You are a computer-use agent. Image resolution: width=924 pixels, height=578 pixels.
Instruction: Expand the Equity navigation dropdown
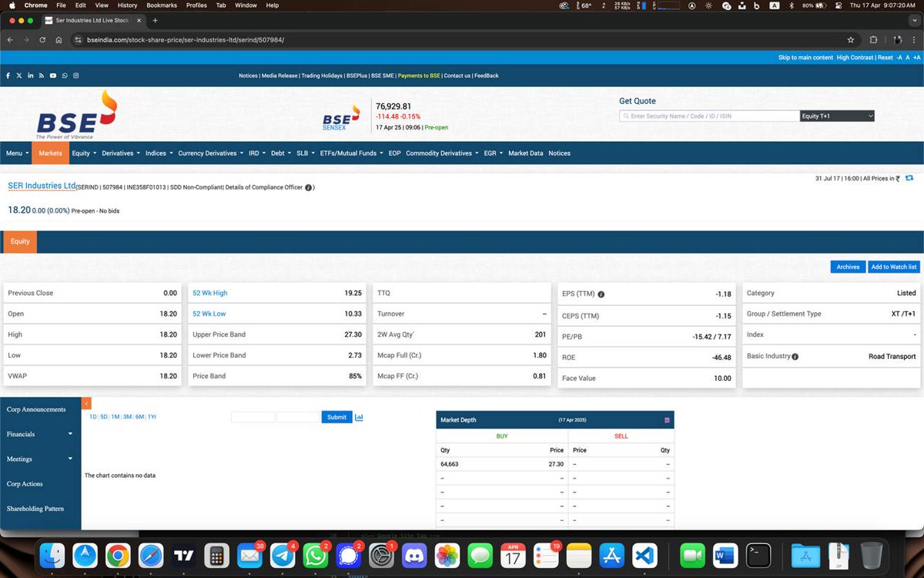point(84,153)
